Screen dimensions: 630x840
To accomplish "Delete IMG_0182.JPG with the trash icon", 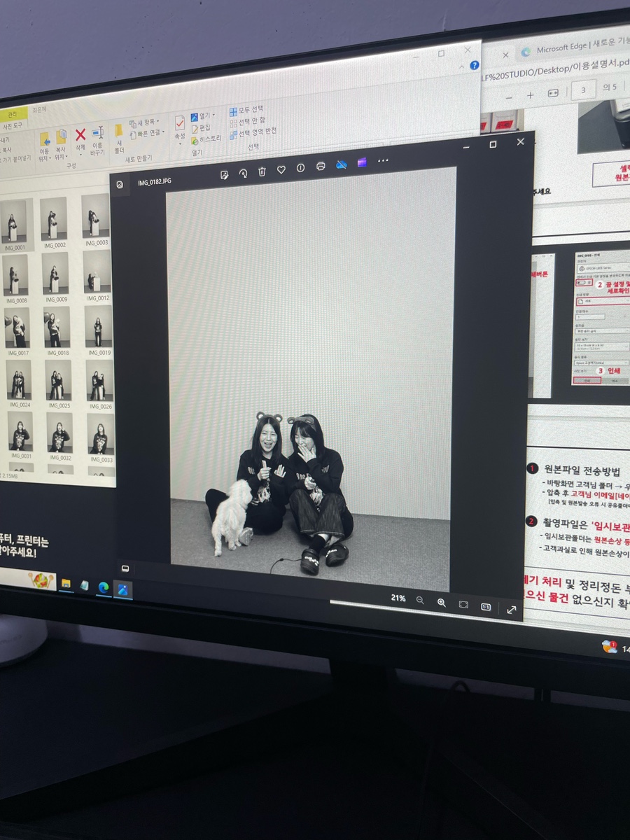I will (262, 171).
